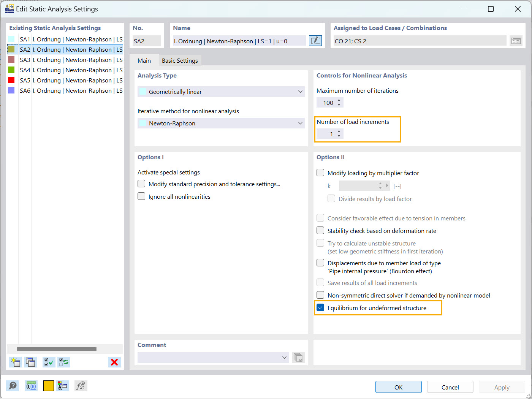Select the Main tab
Image resolution: width=532 pixels, height=399 pixels.
[144, 60]
